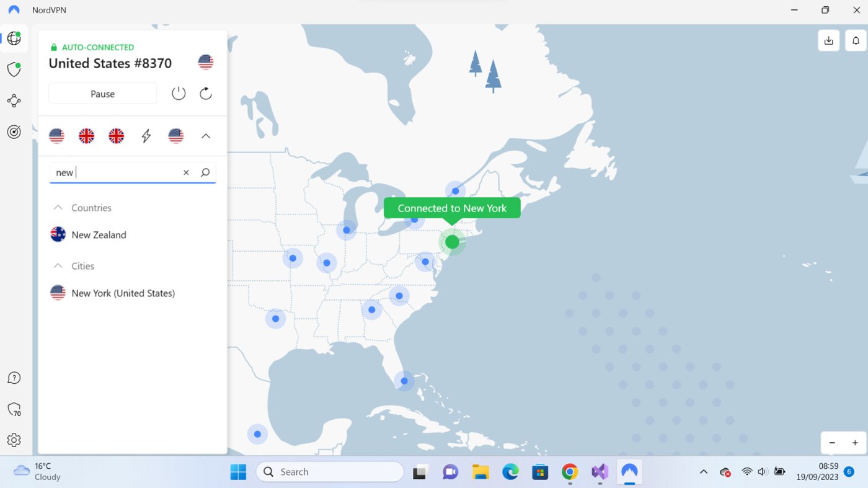This screenshot has width=868, height=488.
Task: Click the AUTO-CONNECTED status text
Action: (98, 47)
